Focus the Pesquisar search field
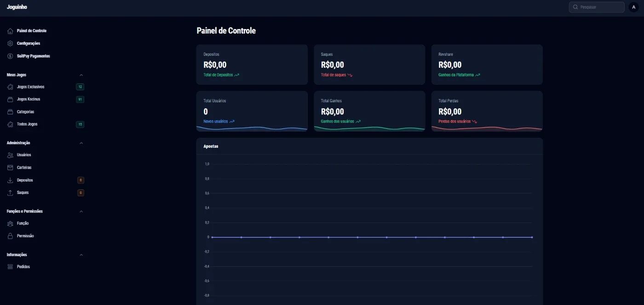Viewport: 644px width, 305px height. 597,7
